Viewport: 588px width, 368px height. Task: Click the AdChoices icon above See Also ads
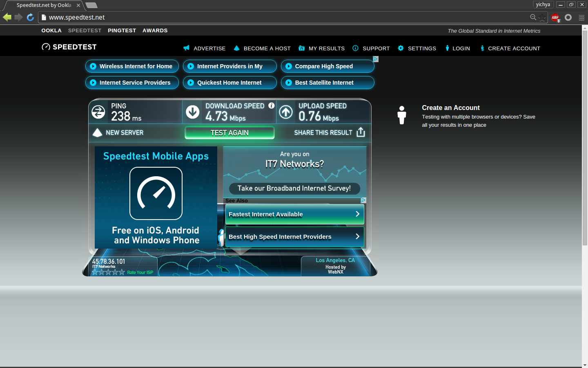(363, 200)
